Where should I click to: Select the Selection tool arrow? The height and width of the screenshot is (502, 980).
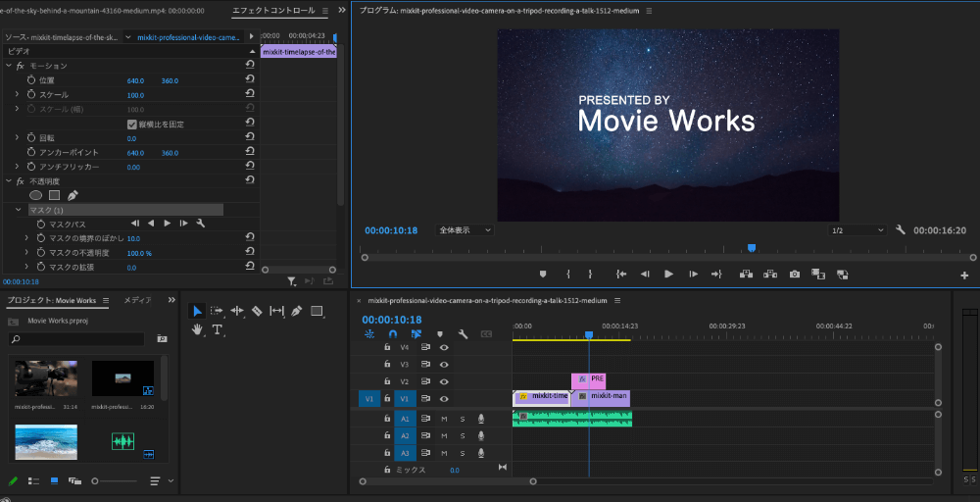tap(197, 311)
